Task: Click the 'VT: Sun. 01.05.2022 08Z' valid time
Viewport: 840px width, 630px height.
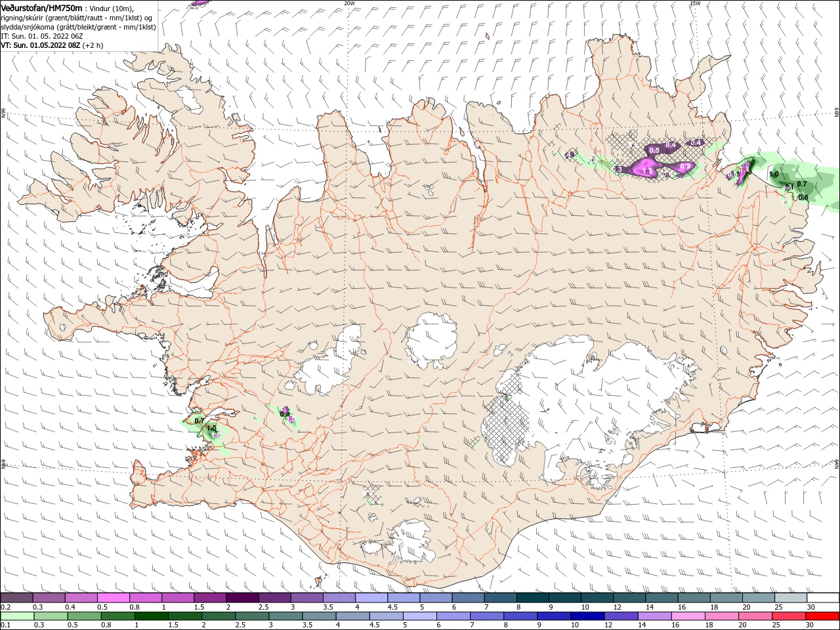Action: click(x=41, y=45)
